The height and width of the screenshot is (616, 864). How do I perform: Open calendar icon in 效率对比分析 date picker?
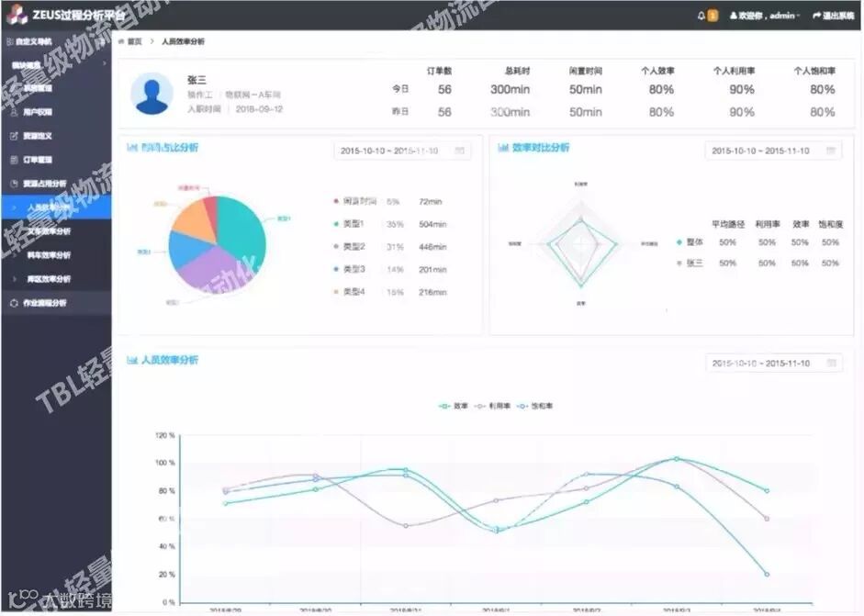point(831,151)
